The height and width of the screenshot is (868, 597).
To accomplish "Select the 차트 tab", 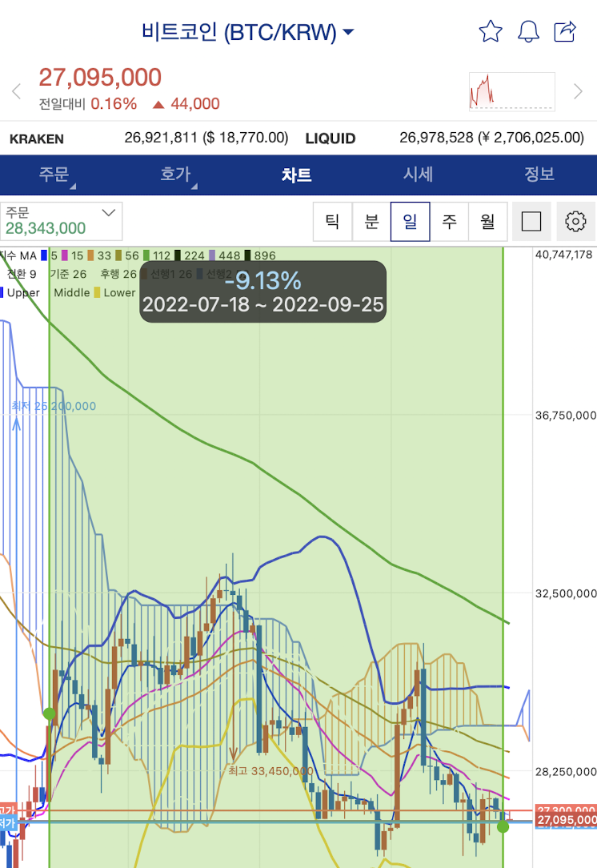I will click(x=297, y=175).
